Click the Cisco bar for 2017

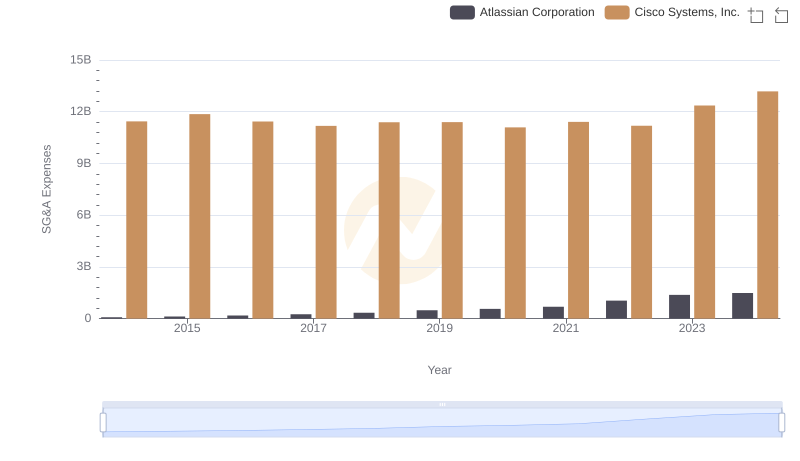(326, 222)
